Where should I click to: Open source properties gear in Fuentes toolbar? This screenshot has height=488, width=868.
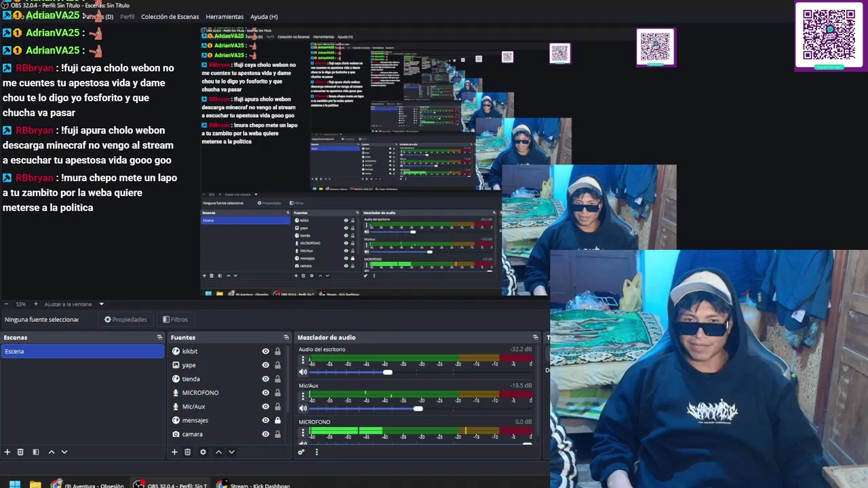203,452
